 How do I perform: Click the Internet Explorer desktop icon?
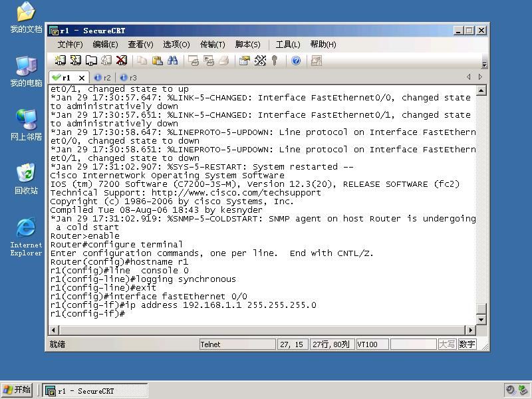26,237
